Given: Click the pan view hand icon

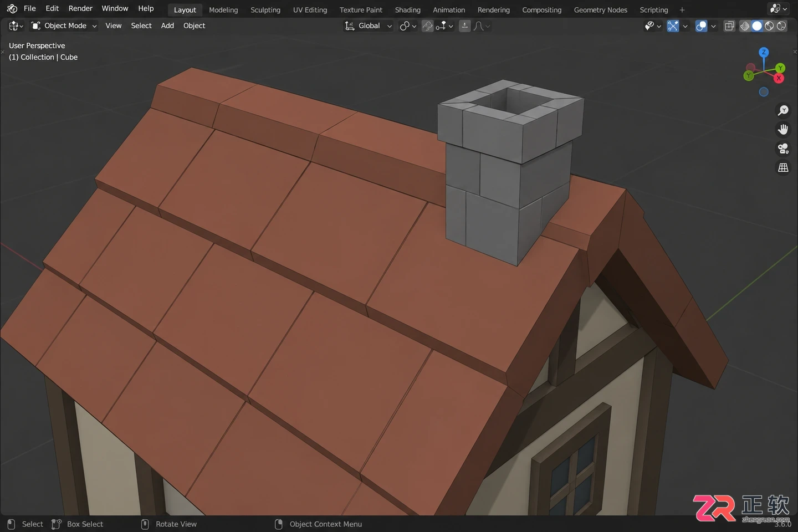Looking at the screenshot, I should [x=783, y=129].
